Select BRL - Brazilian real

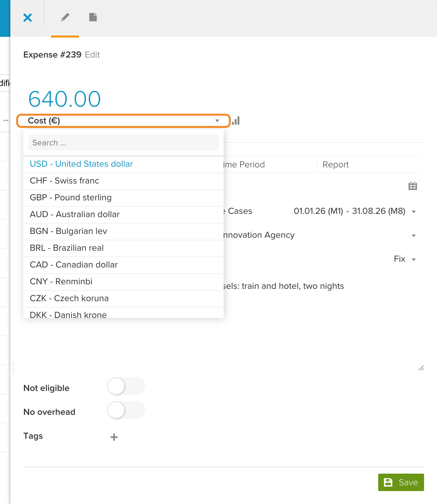pyautogui.click(x=123, y=248)
